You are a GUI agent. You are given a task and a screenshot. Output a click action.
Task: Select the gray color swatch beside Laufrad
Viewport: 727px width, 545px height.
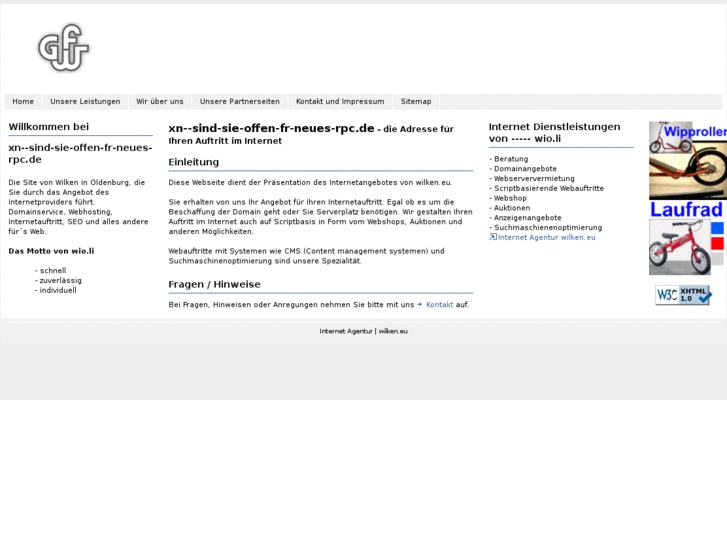click(x=717, y=259)
